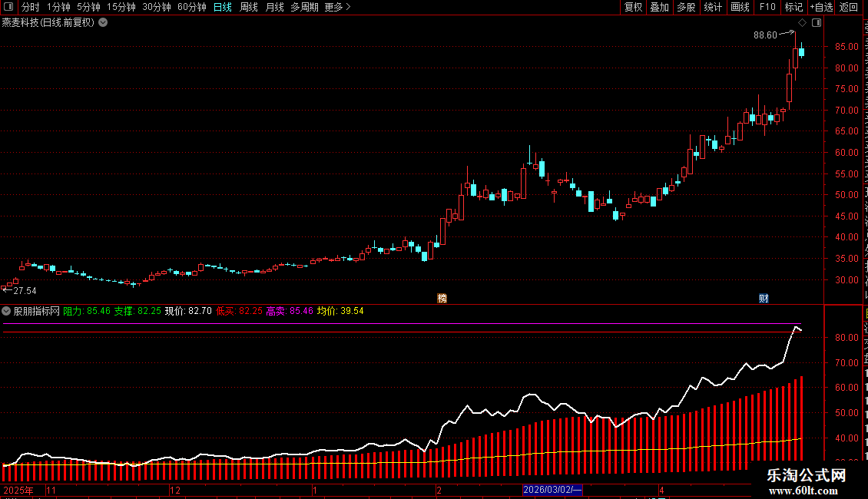The width and height of the screenshot is (868, 499).
Task: Click the diamond icon in chart corner
Action: pos(802,23)
